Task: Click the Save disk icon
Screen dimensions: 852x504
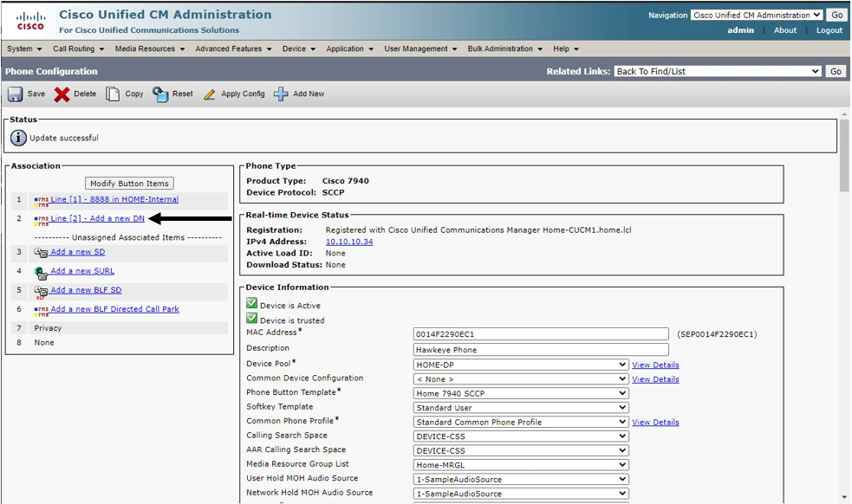Action: 16,94
